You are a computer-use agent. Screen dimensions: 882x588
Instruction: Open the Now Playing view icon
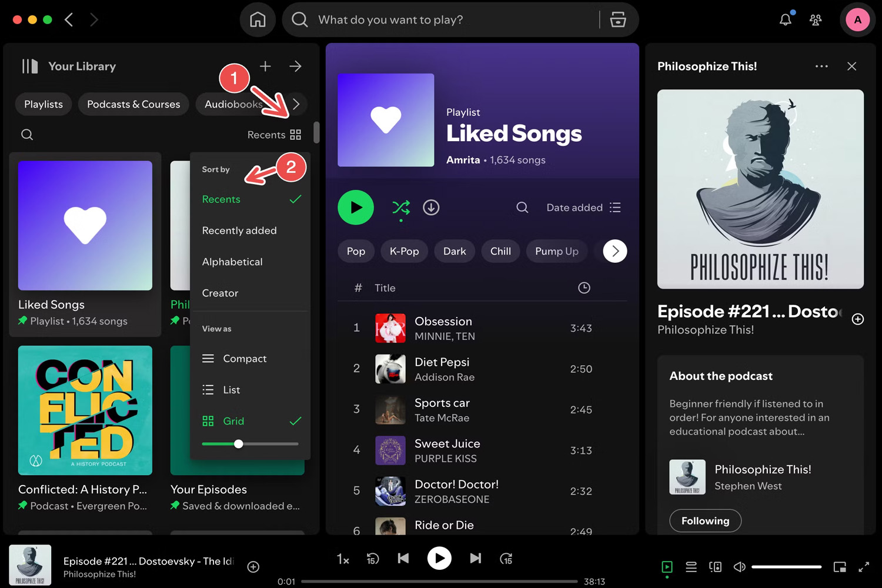click(x=667, y=567)
